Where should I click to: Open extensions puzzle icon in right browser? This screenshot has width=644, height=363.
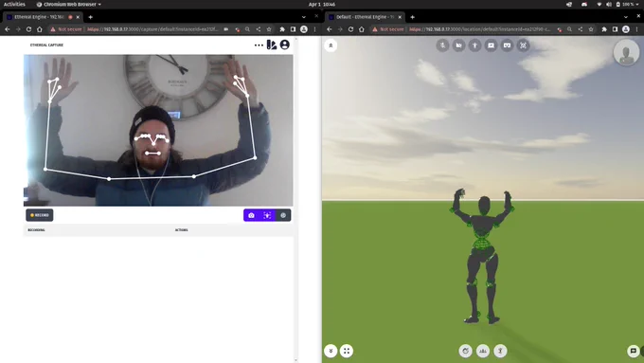pyautogui.click(x=604, y=29)
